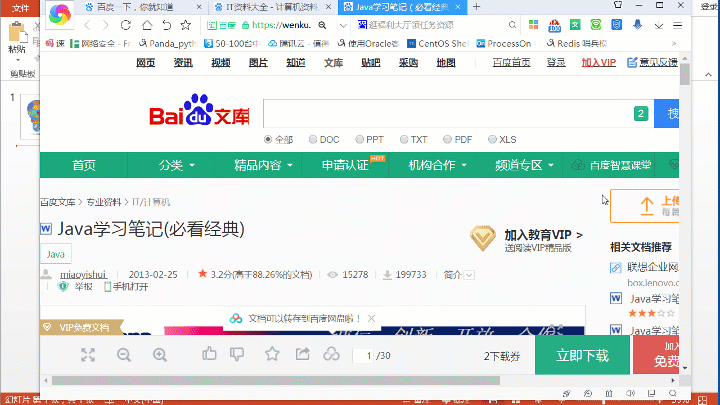Viewport: 720px width, 405px height.
Task: Click the 举报 link
Action: point(83,287)
